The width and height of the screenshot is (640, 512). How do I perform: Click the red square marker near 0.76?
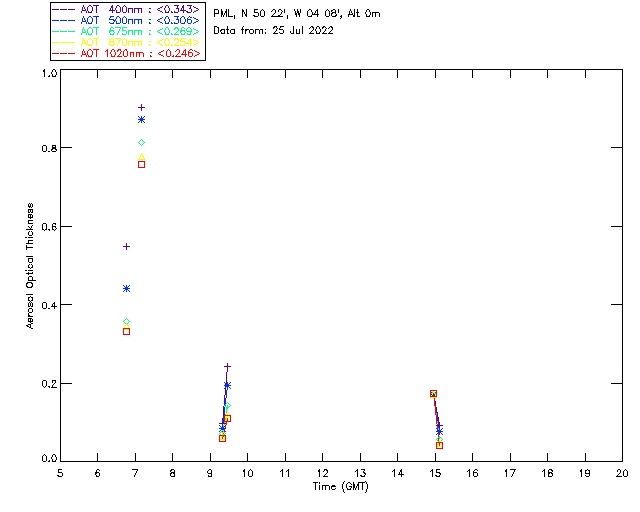141,165
